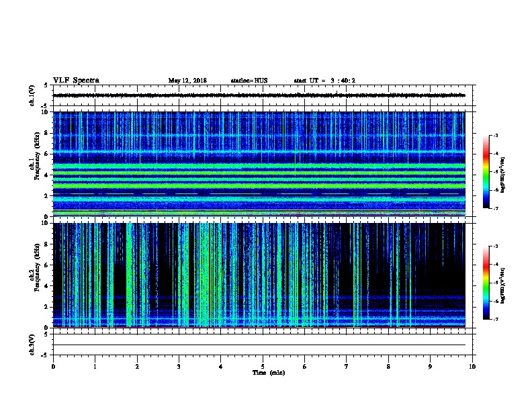This screenshot has width=532, height=411.
Task: Click time axis tick label '5'
Action: 263,367
